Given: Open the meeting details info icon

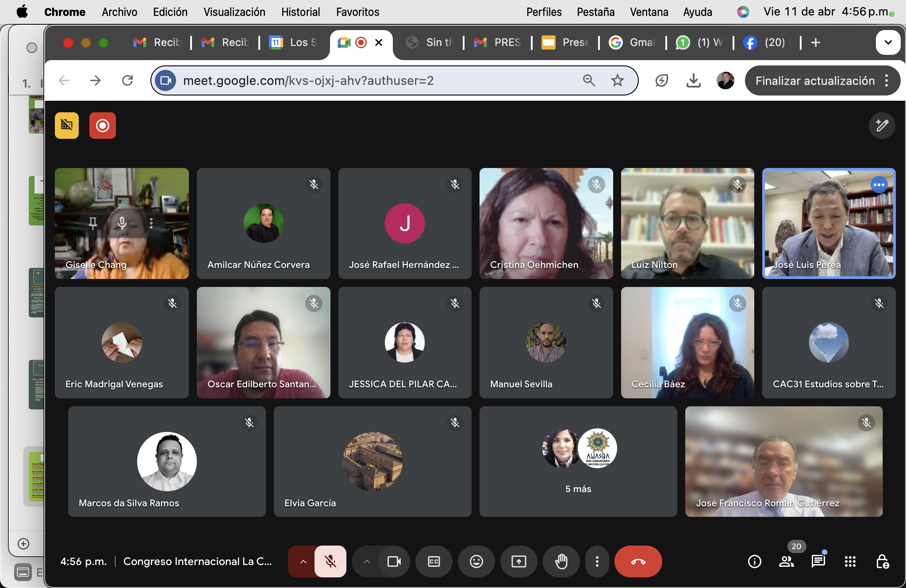Looking at the screenshot, I should (x=754, y=561).
